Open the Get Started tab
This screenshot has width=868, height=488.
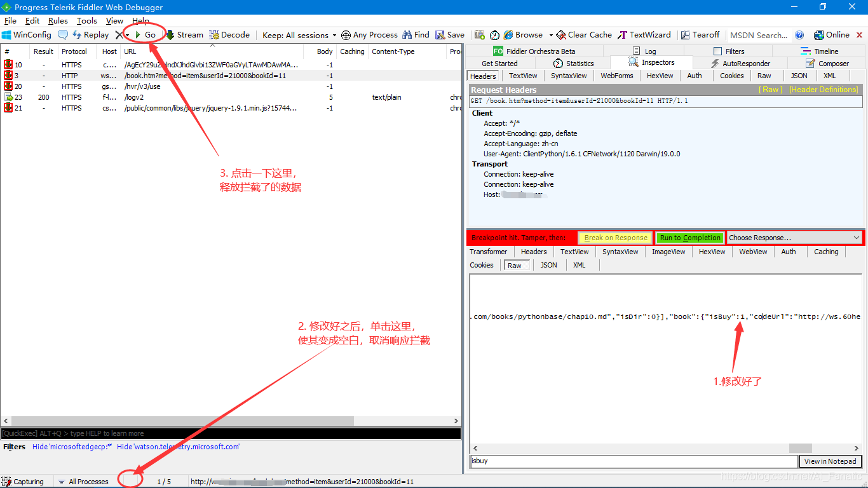[500, 63]
